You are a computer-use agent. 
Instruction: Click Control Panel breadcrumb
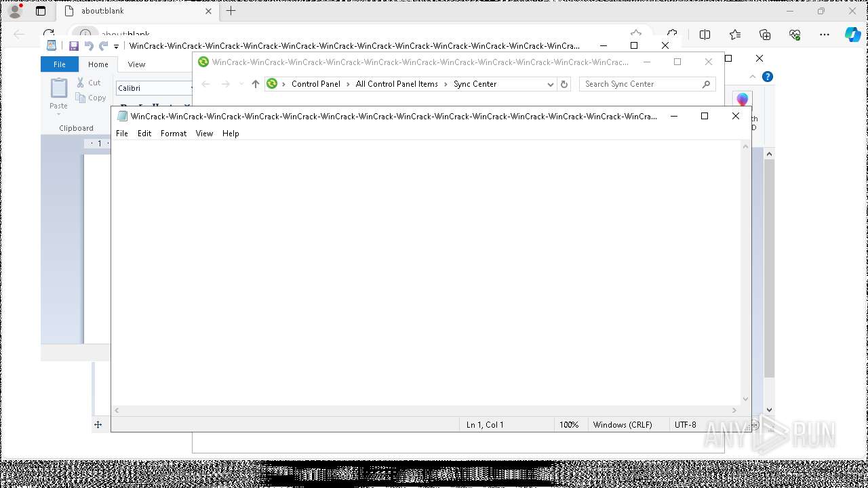click(x=316, y=84)
